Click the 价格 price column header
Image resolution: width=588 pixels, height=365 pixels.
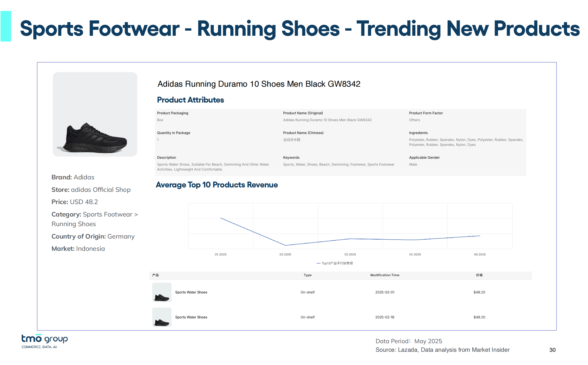coord(479,275)
